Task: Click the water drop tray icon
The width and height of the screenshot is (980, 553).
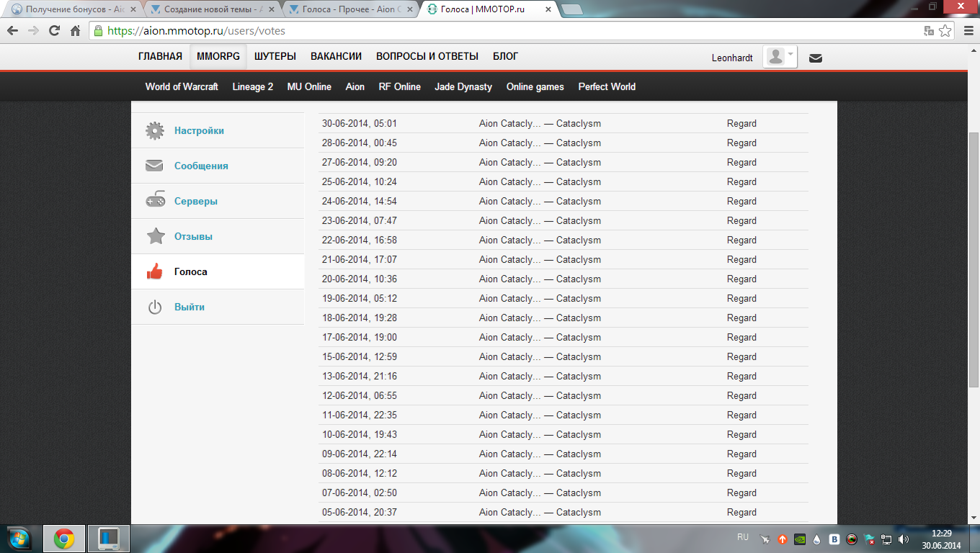Action: [816, 539]
